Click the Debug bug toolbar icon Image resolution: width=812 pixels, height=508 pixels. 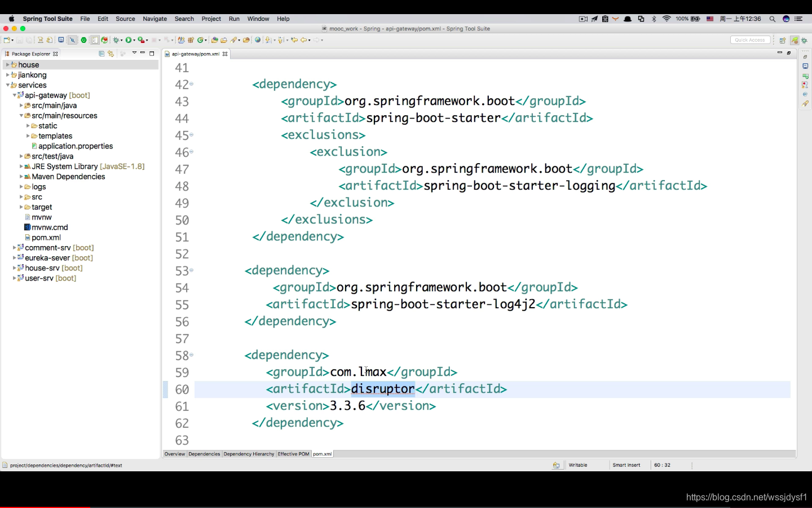(x=116, y=40)
